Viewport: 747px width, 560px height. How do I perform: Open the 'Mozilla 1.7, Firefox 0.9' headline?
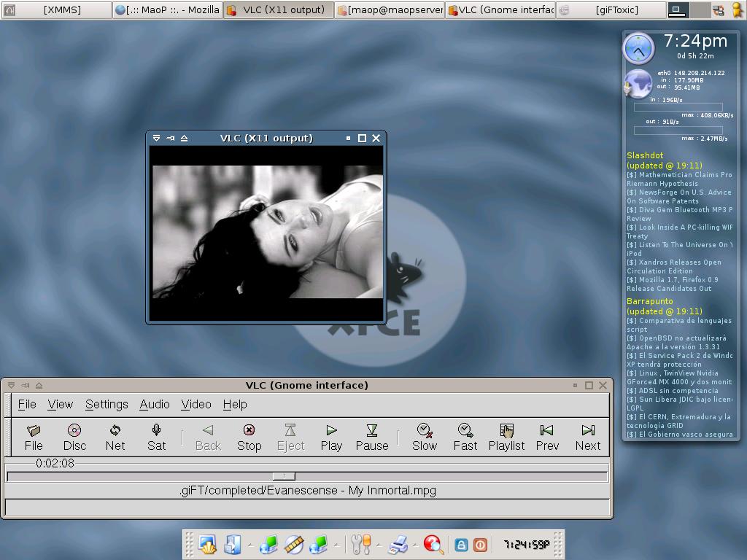click(672, 284)
